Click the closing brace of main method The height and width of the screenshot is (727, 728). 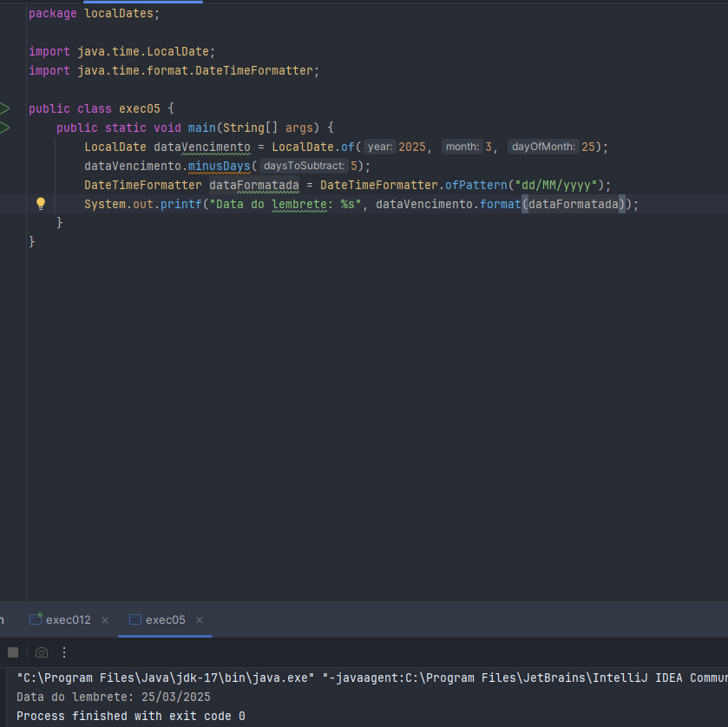59,223
